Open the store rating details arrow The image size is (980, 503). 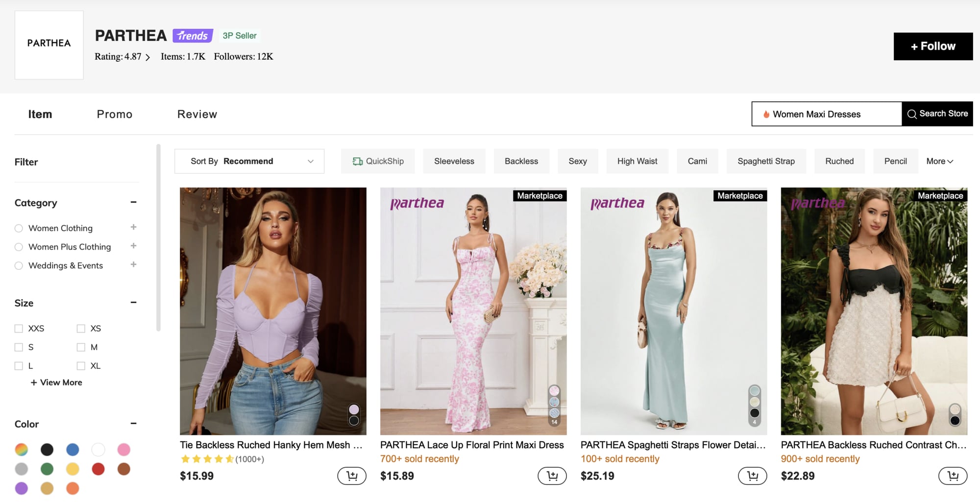click(147, 57)
